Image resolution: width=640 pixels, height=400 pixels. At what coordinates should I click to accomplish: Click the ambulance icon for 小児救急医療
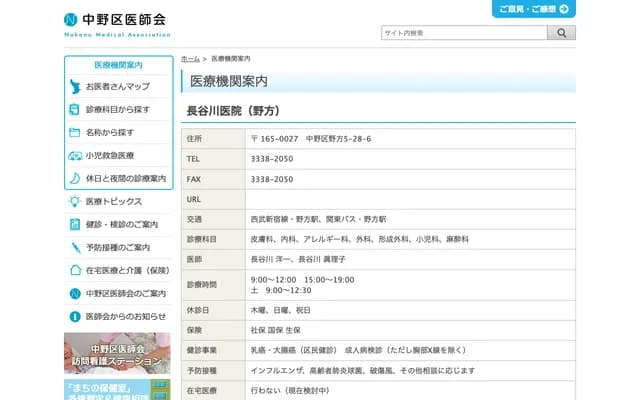coord(75,155)
